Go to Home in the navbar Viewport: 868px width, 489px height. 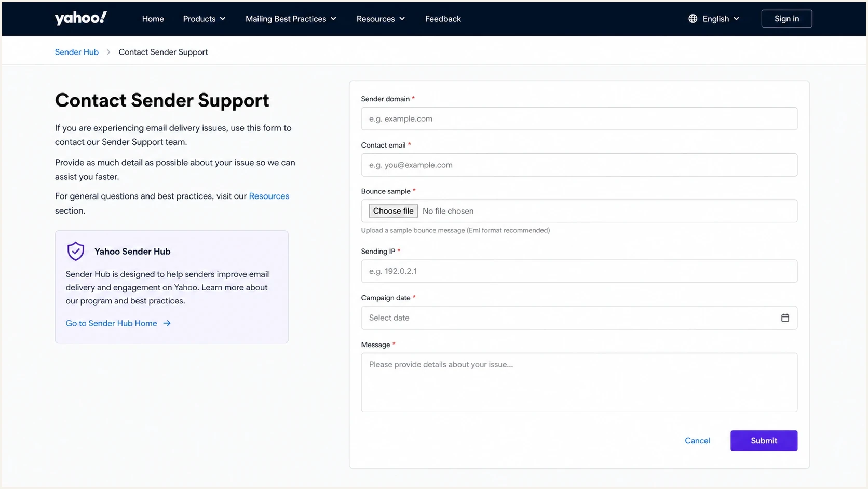coord(153,19)
